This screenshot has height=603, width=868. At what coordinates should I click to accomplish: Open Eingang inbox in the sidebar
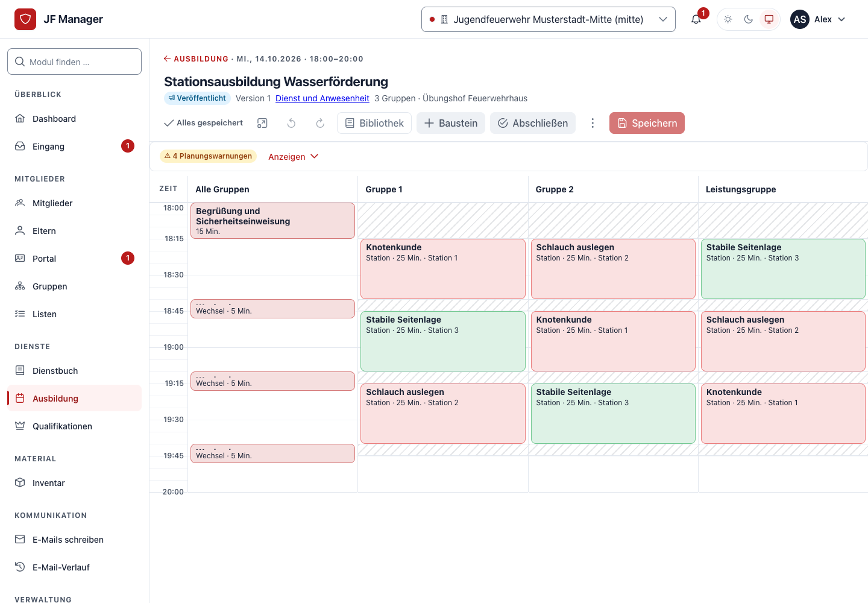coord(75,147)
